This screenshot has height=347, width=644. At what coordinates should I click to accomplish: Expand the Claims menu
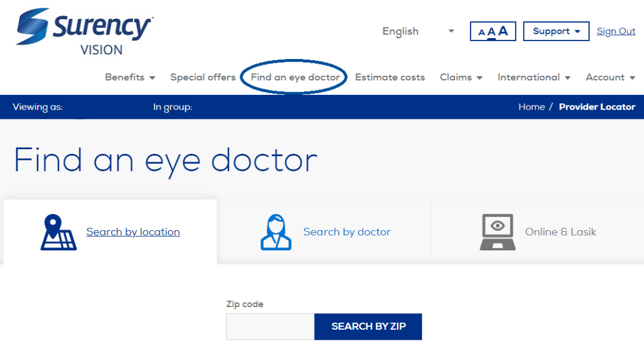point(460,78)
